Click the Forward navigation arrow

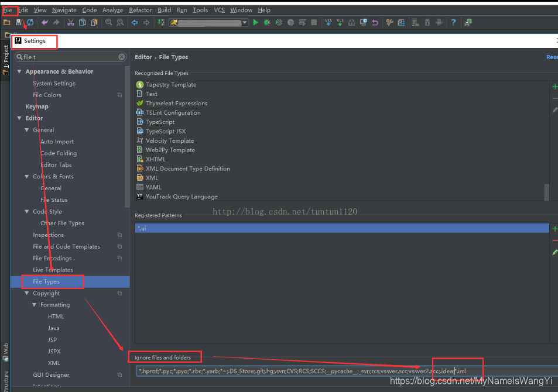[146, 22]
